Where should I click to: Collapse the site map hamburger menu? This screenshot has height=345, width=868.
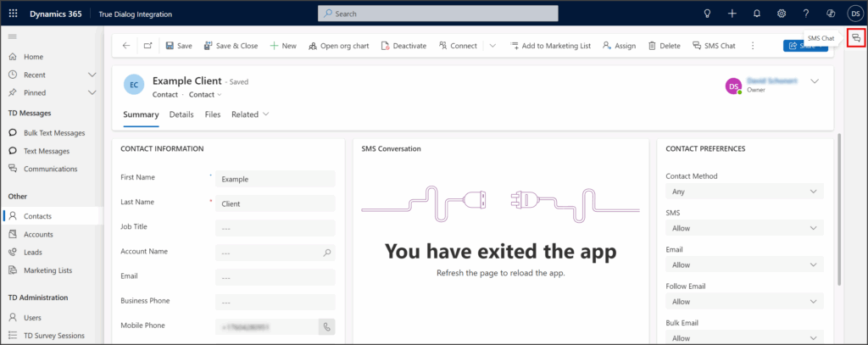12,36
